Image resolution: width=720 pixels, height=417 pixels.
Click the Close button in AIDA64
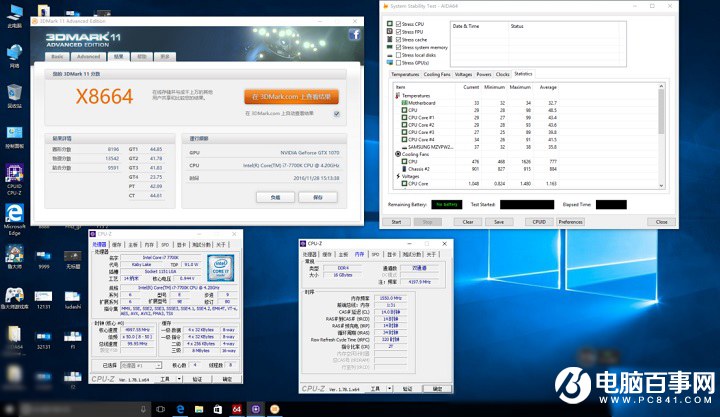click(661, 222)
